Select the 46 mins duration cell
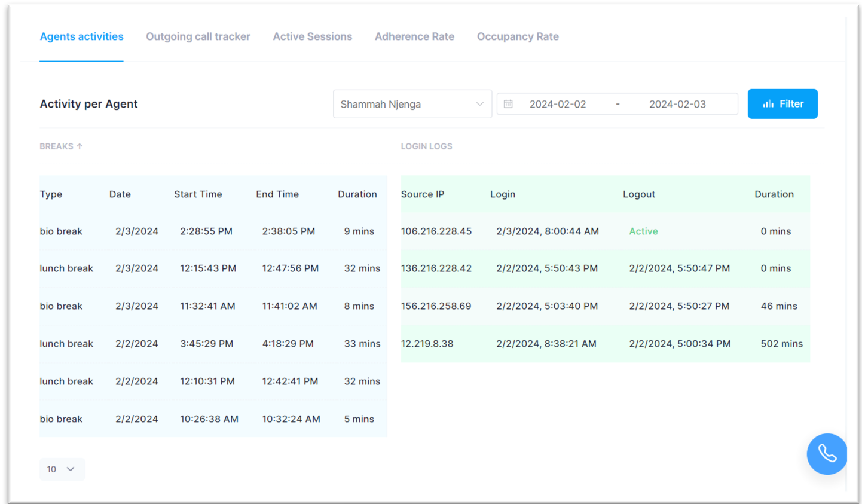Image resolution: width=862 pixels, height=504 pixels. [x=779, y=306]
